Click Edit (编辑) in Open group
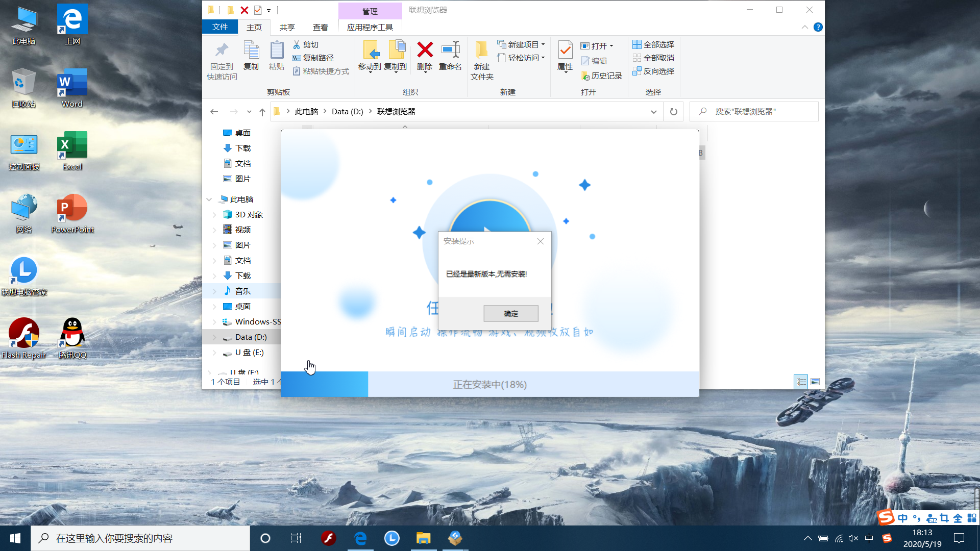The image size is (980, 551). pyautogui.click(x=594, y=61)
